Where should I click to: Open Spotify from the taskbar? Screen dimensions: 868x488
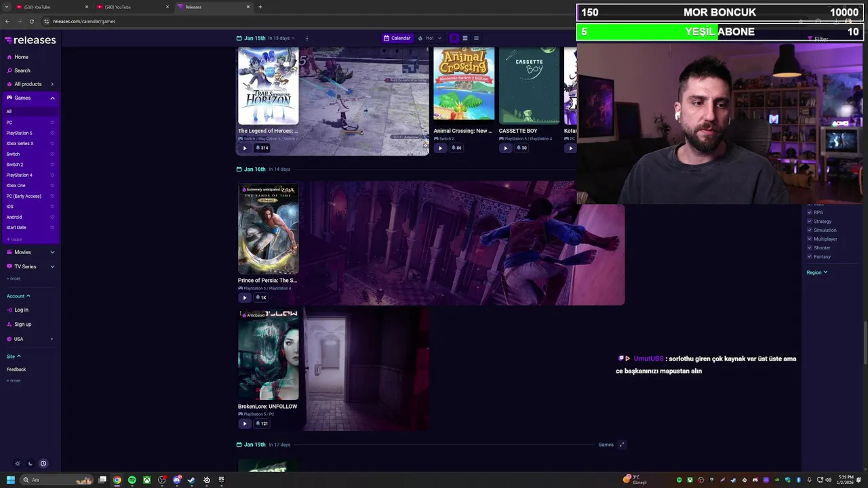(x=132, y=480)
